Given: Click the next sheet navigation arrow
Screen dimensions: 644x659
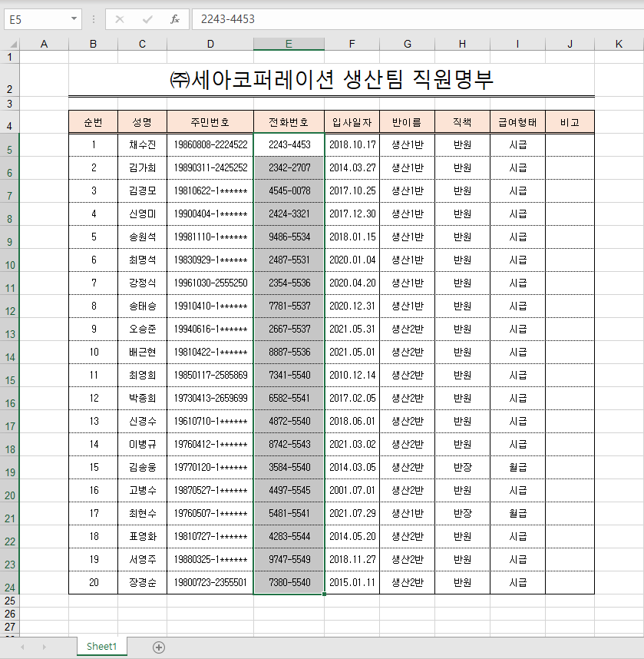Looking at the screenshot, I should click(x=44, y=647).
